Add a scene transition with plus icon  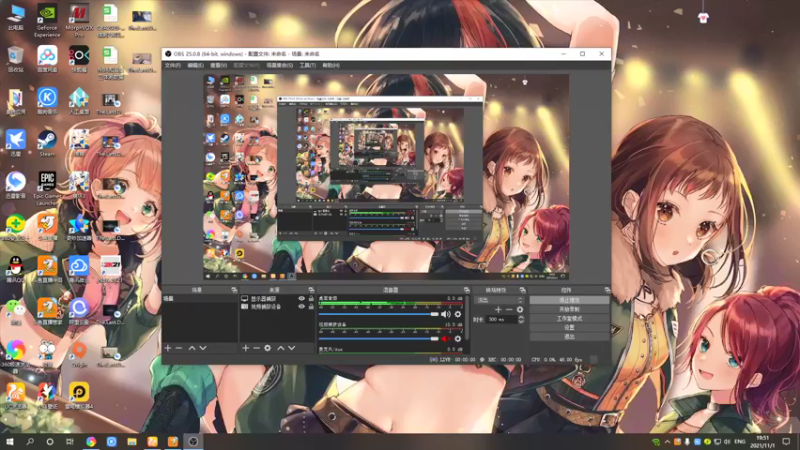point(498,310)
